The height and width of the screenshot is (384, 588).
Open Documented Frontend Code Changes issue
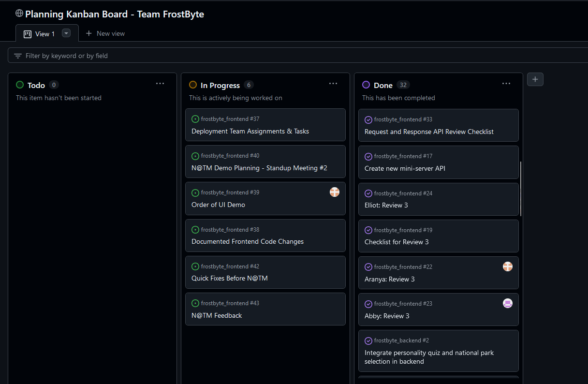click(x=248, y=241)
